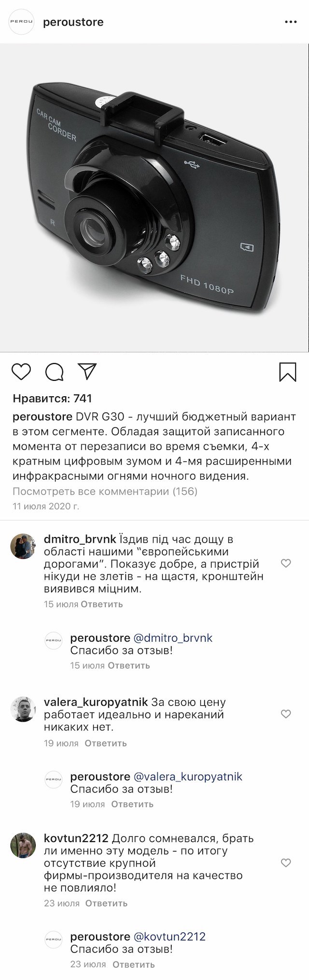Reply to valera_kuropyatnik's comment

click(x=106, y=743)
